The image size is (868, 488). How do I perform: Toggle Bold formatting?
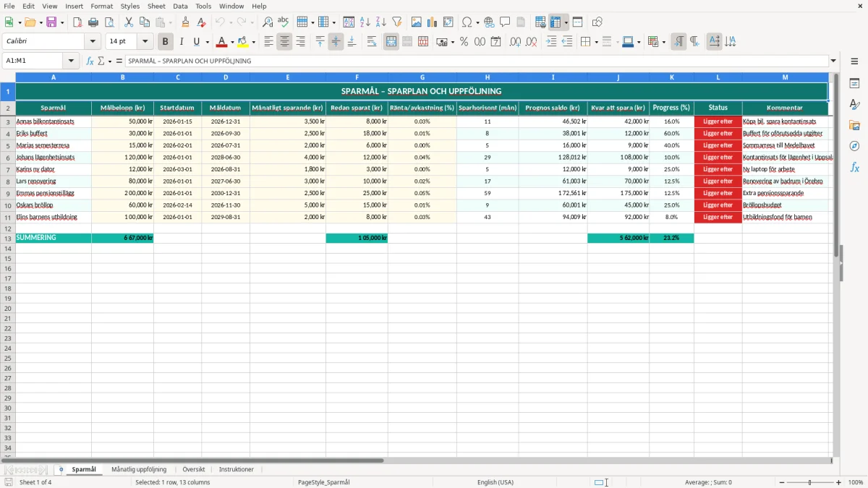165,42
